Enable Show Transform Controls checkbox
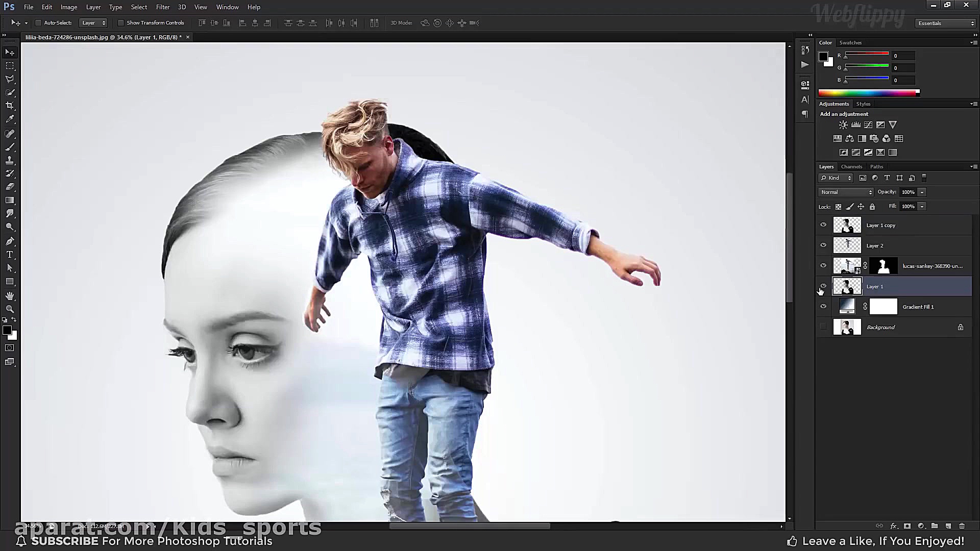This screenshot has width=980, height=551. (121, 23)
